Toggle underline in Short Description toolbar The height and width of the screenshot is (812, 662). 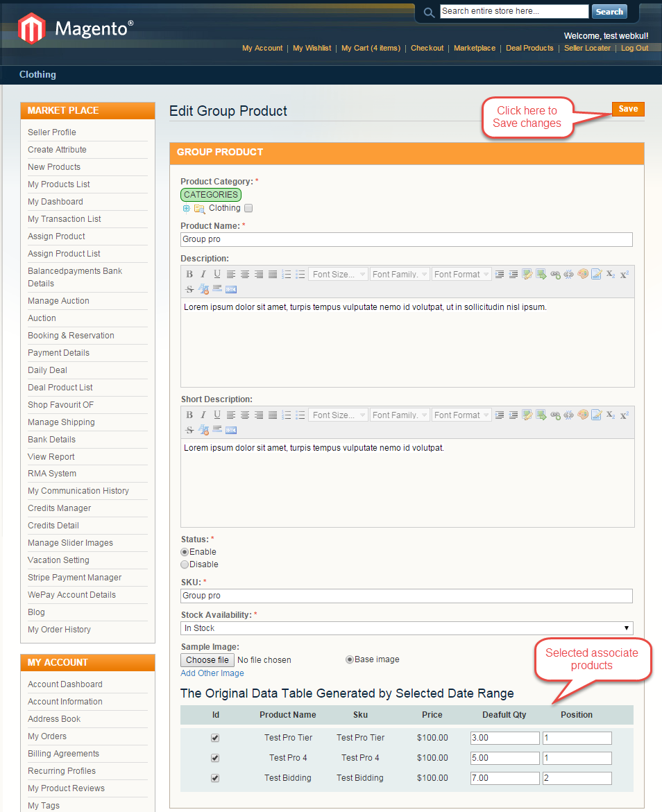click(217, 415)
